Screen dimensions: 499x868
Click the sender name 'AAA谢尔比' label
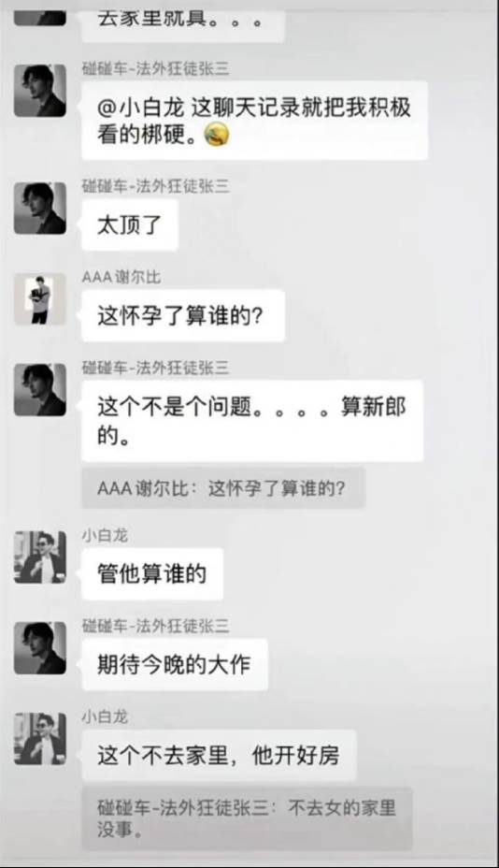click(x=121, y=277)
